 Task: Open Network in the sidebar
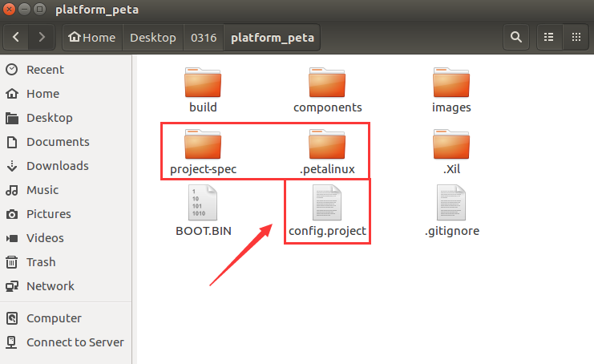pos(66,286)
